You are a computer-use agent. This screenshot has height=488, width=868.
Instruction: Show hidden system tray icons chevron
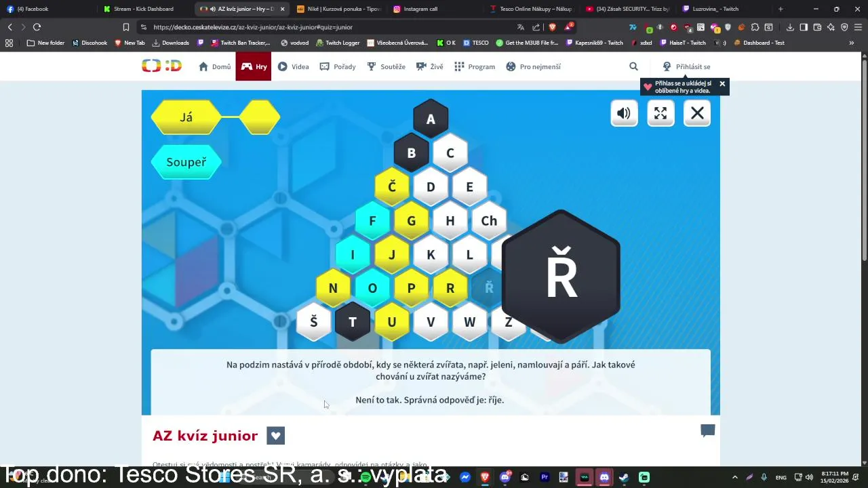click(x=734, y=477)
